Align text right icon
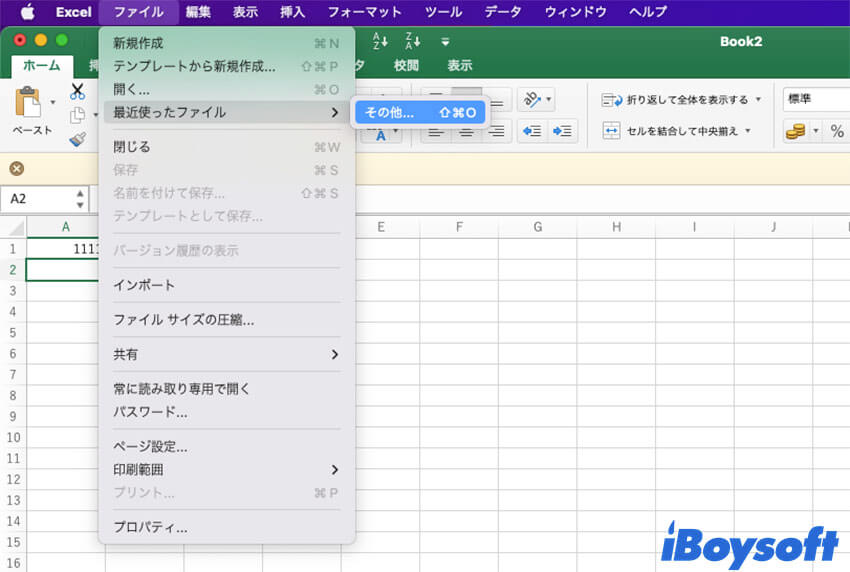The width and height of the screenshot is (850, 572). click(497, 131)
